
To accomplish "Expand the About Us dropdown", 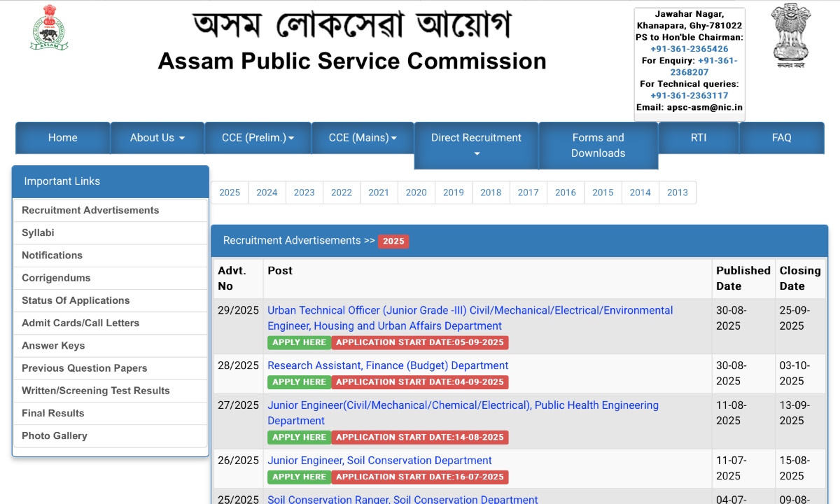I will tap(157, 138).
